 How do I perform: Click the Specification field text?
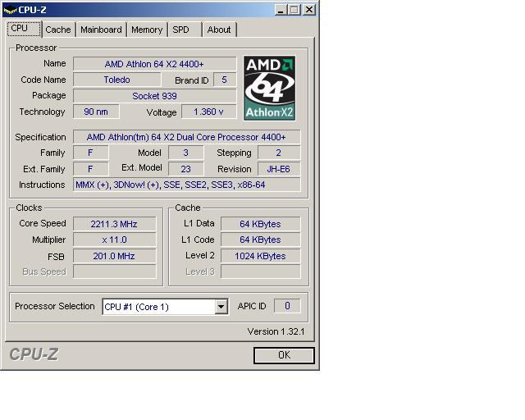[186, 137]
